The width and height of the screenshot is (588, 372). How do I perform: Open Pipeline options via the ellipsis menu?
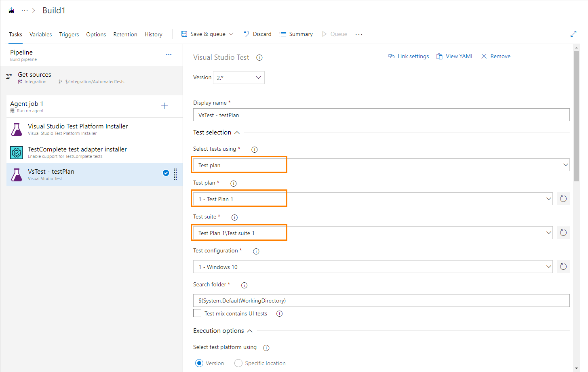click(x=169, y=54)
